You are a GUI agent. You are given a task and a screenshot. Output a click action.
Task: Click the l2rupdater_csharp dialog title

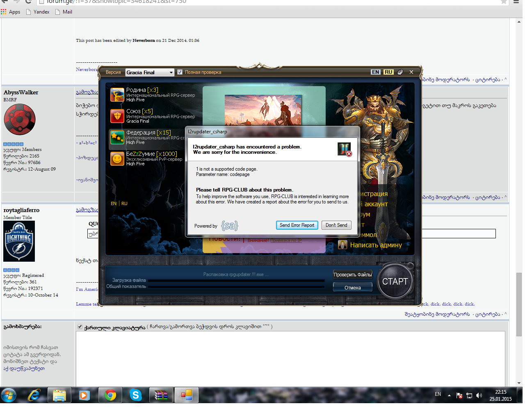click(x=208, y=132)
